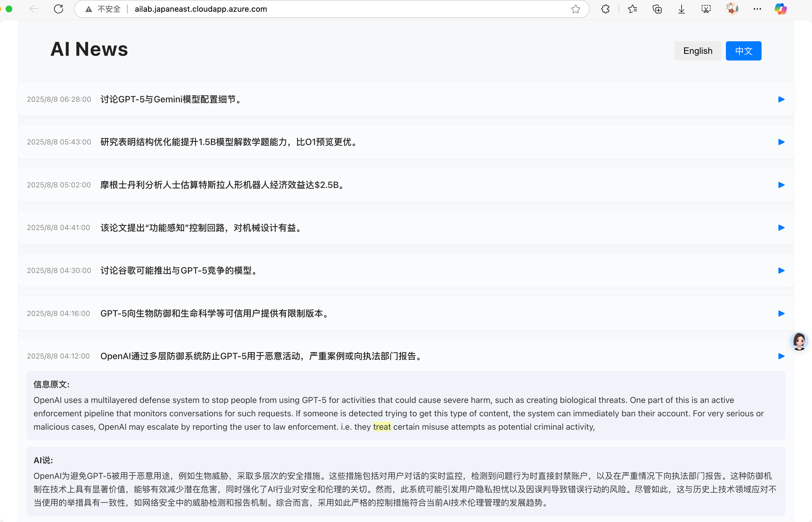The height and width of the screenshot is (522, 812).
Task: Reload the page with the refresh icon
Action: click(x=59, y=9)
